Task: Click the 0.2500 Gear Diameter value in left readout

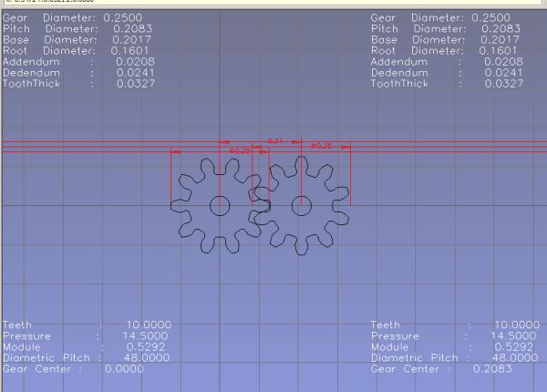Action: pyautogui.click(x=123, y=18)
